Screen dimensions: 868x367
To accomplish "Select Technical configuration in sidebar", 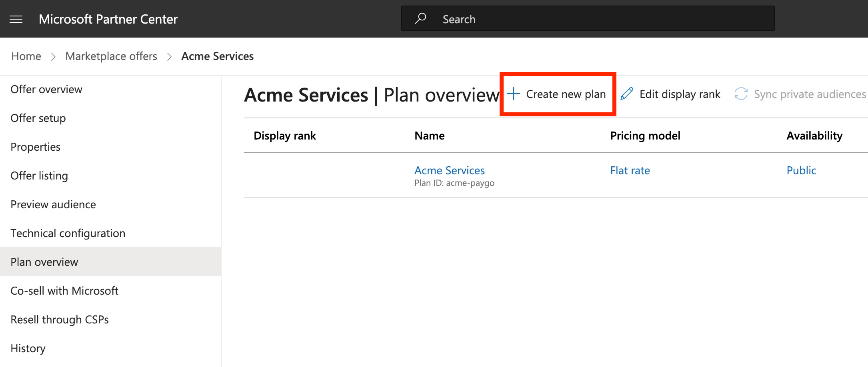I will (x=68, y=233).
